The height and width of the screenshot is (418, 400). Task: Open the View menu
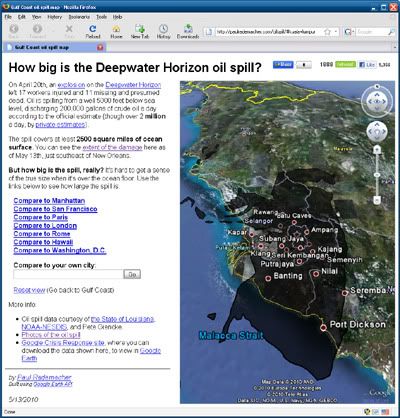[x=37, y=17]
